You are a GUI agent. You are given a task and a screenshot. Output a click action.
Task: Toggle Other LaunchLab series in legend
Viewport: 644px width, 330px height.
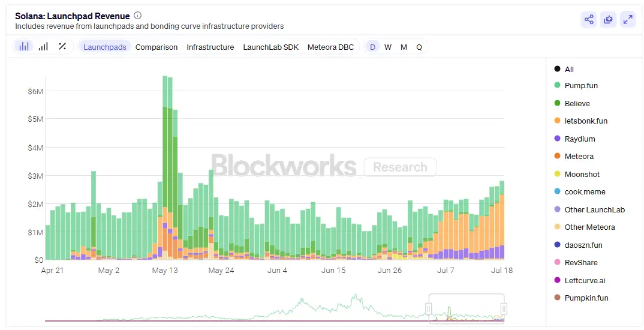point(589,209)
